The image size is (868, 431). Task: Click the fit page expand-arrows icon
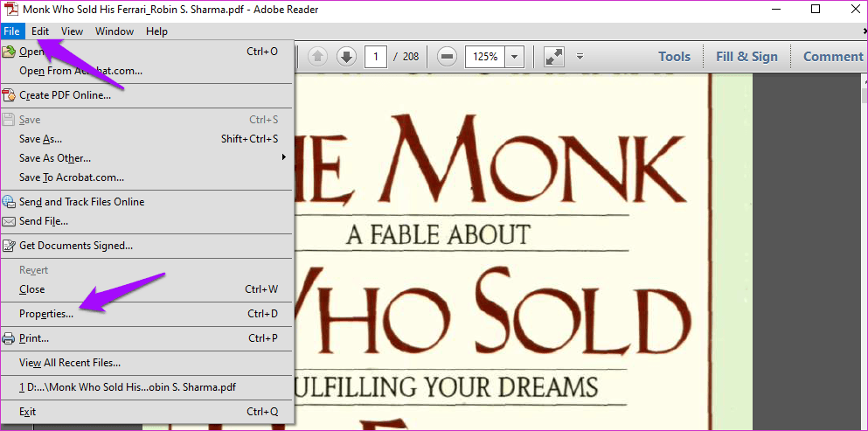(554, 57)
